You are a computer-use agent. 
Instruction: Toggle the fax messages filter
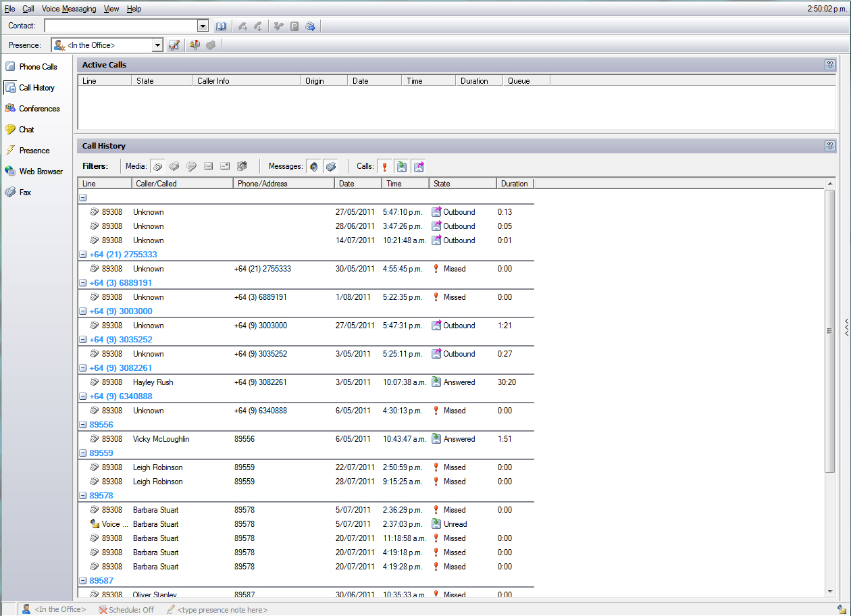point(330,166)
